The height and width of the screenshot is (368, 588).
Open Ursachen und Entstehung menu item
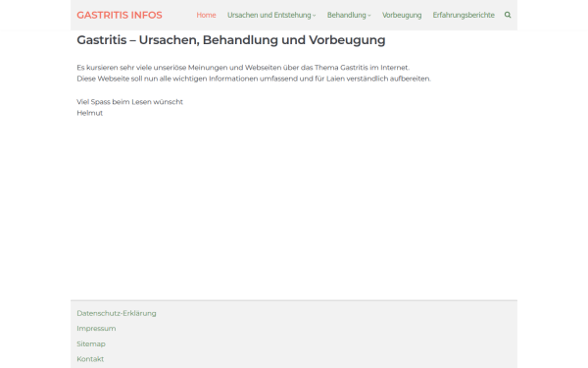(x=269, y=15)
